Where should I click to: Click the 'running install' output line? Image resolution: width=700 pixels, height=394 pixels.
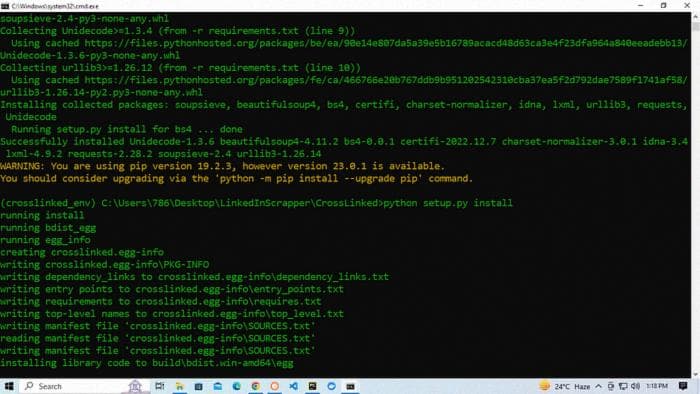42,216
